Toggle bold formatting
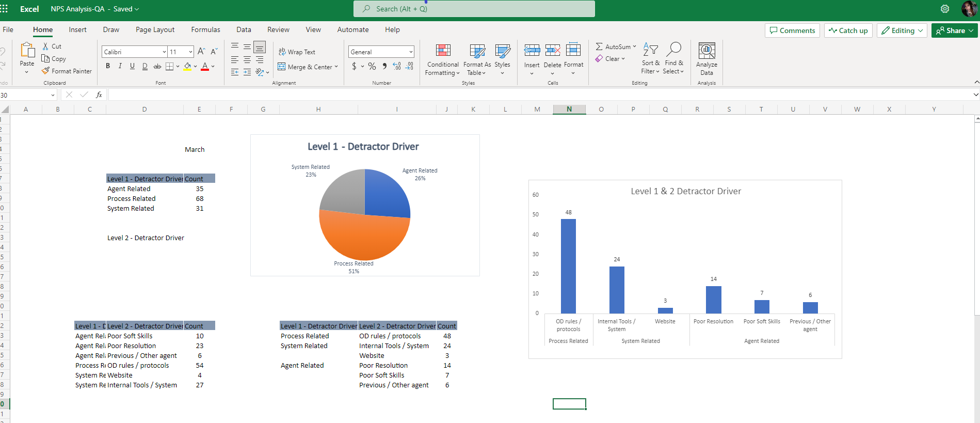Viewport: 980px width, 423px height. tap(108, 66)
